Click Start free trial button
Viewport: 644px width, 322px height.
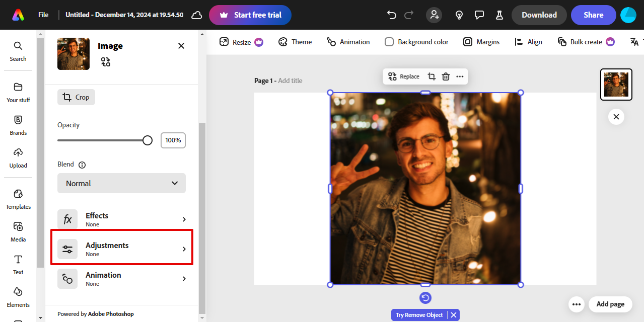coord(250,15)
